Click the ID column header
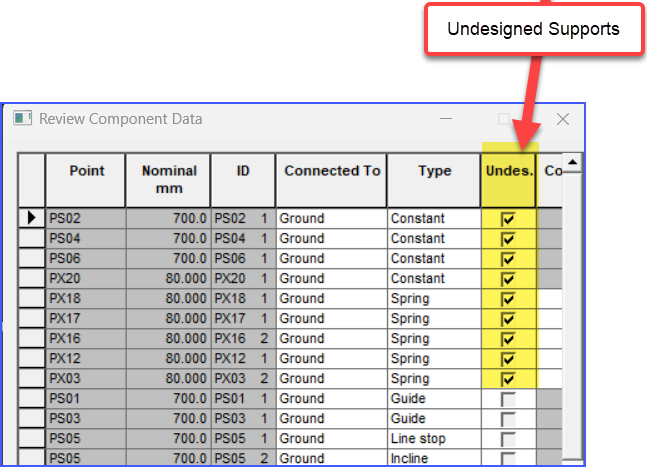This screenshot has width=647, height=467. (x=243, y=180)
